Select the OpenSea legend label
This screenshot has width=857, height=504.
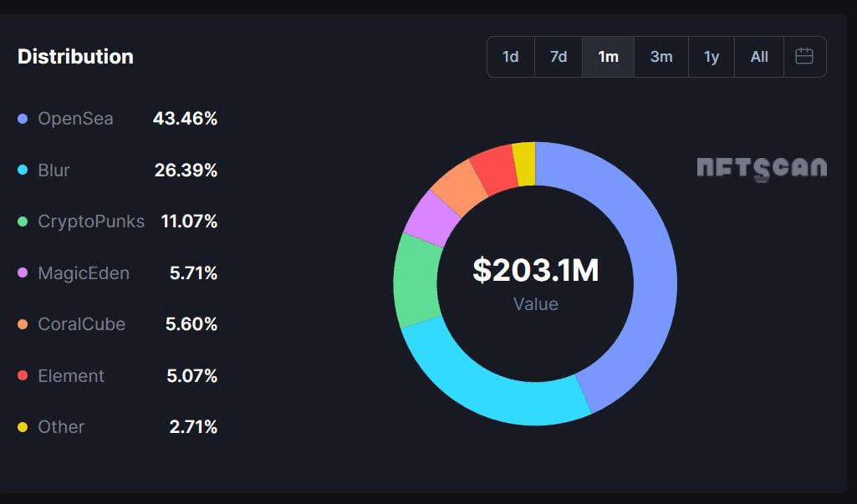(75, 119)
